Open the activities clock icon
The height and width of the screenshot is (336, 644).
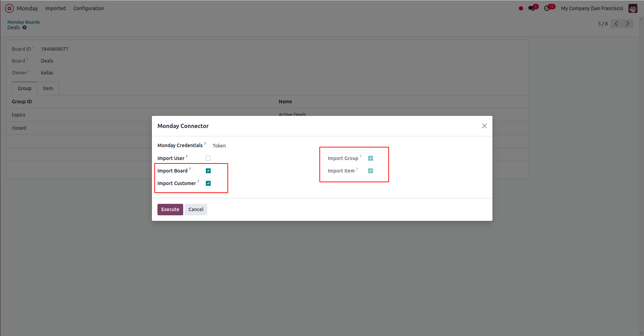(x=547, y=8)
